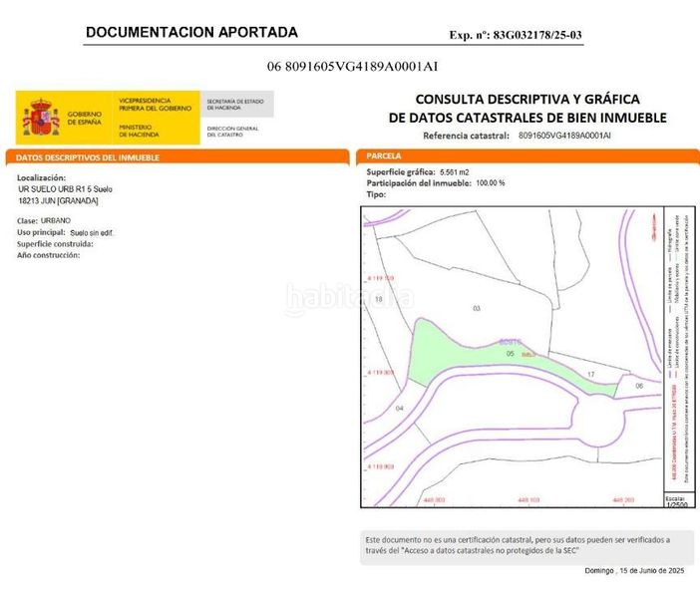This screenshot has width=700, height=598.
Task: Click parcel 04 on the left side of map
Action: coord(400,408)
